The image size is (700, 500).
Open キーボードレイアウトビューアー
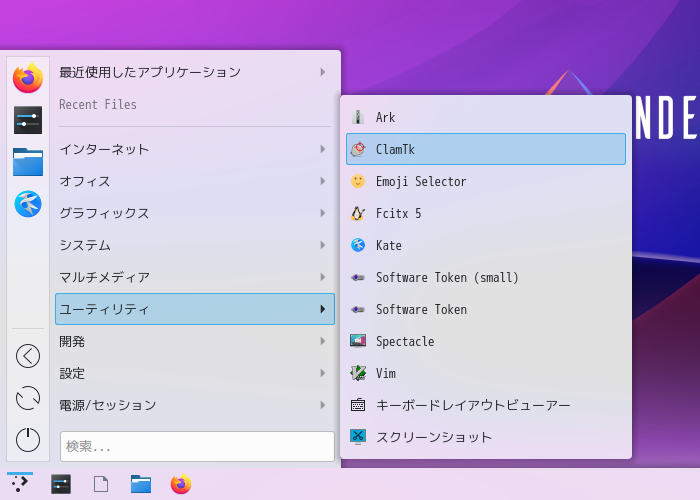[x=486, y=405]
